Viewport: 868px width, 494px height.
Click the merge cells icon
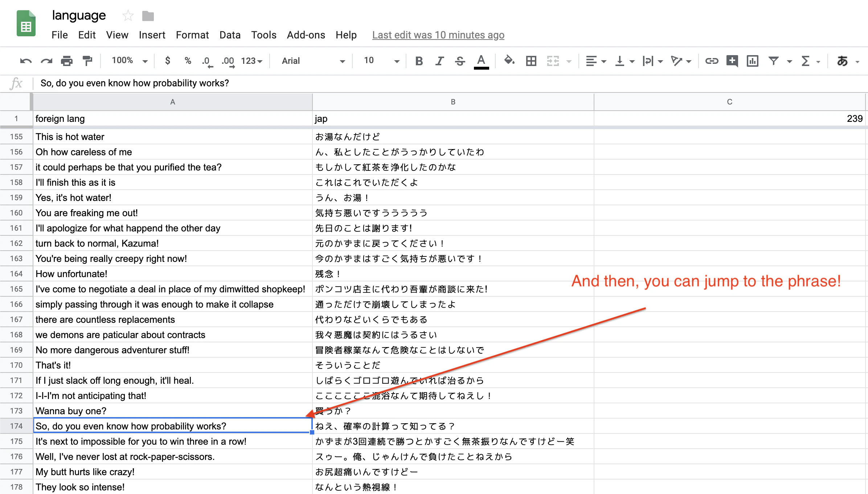pyautogui.click(x=553, y=61)
